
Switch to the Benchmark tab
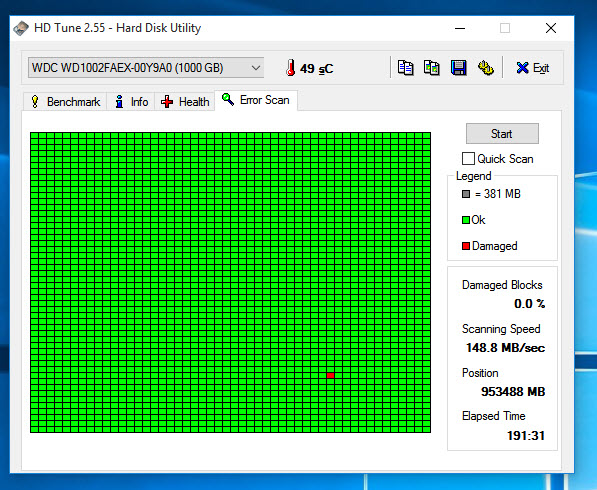click(65, 102)
